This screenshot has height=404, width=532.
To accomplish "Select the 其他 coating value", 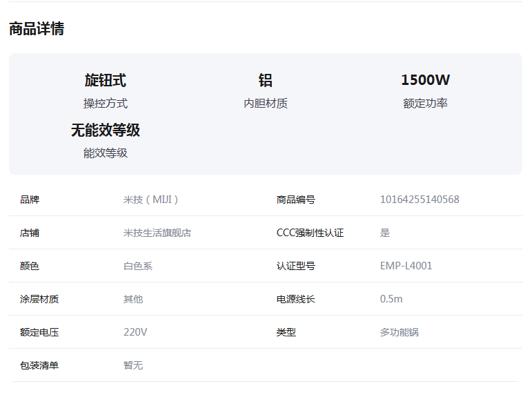I will click(x=133, y=299).
